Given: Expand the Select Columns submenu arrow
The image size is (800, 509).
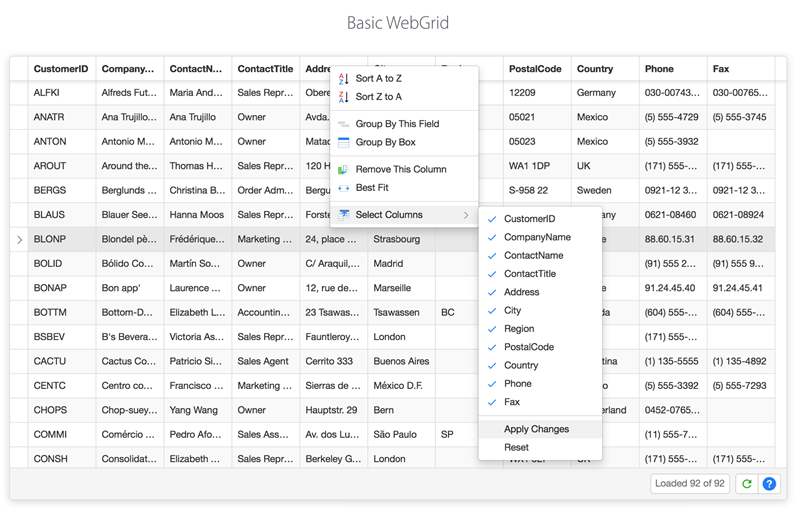Looking at the screenshot, I should click(466, 215).
